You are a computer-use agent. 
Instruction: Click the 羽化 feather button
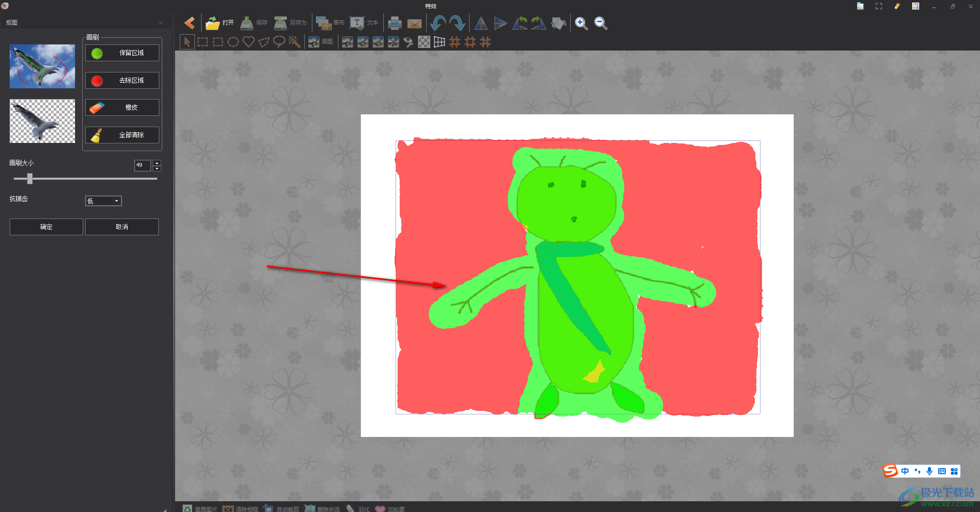(358, 508)
